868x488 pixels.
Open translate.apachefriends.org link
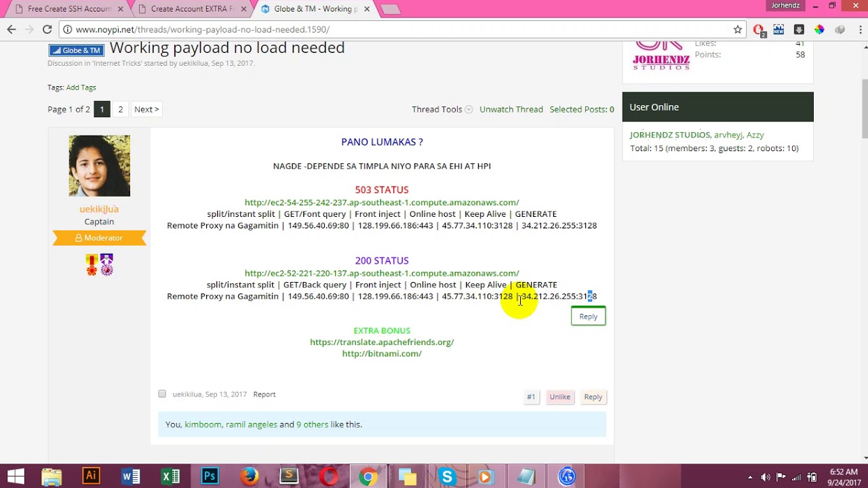[x=382, y=342]
